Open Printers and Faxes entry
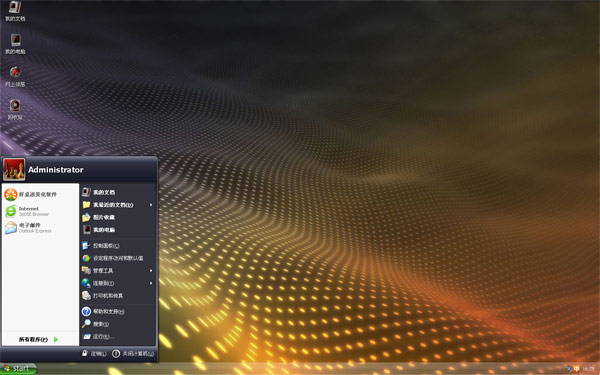Image resolution: width=600 pixels, height=375 pixels. point(118,295)
